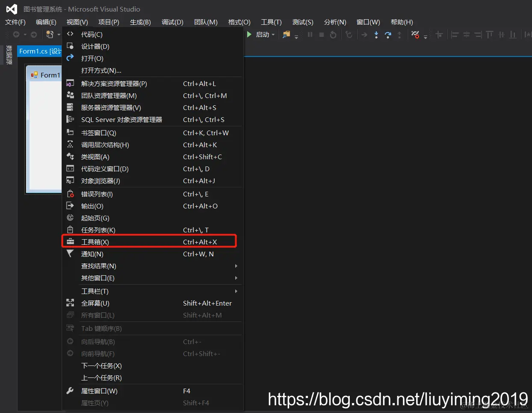
Task: Click the align-lefts icon in format toolbar
Action: point(455,35)
